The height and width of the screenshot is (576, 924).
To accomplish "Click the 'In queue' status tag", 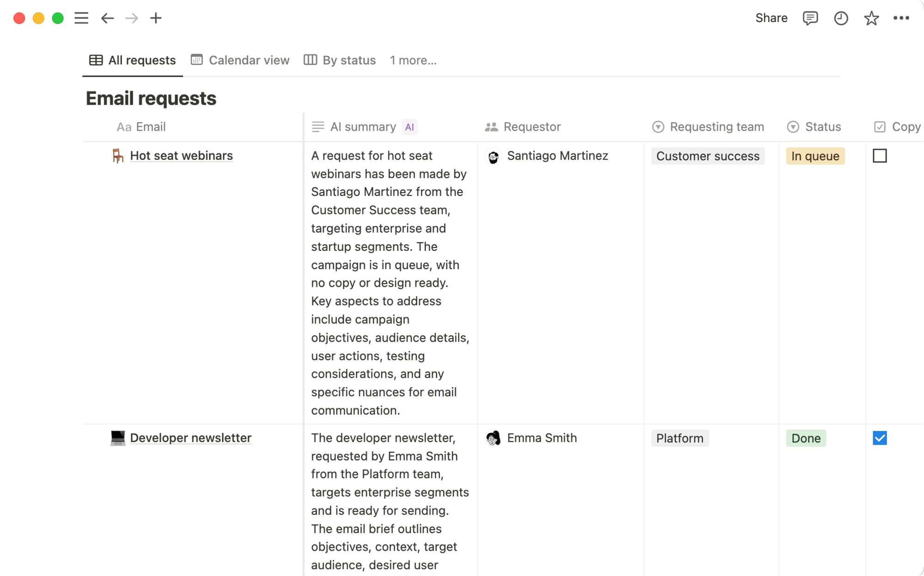I will pyautogui.click(x=815, y=156).
